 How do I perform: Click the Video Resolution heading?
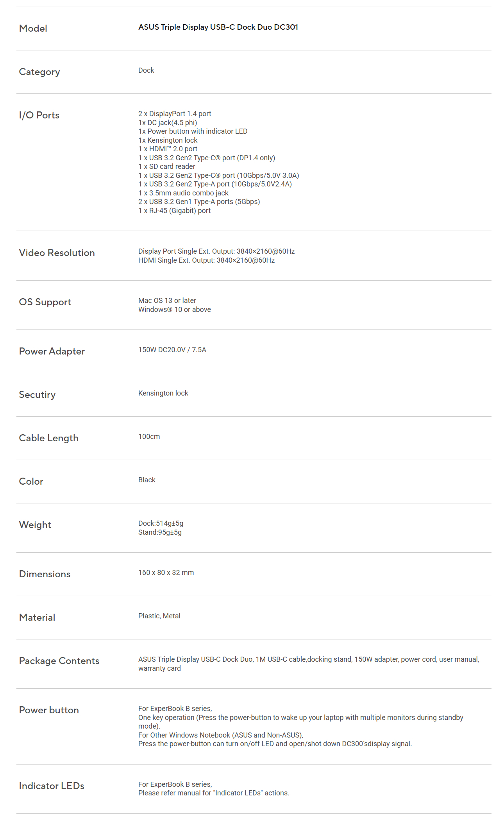pyautogui.click(x=57, y=253)
